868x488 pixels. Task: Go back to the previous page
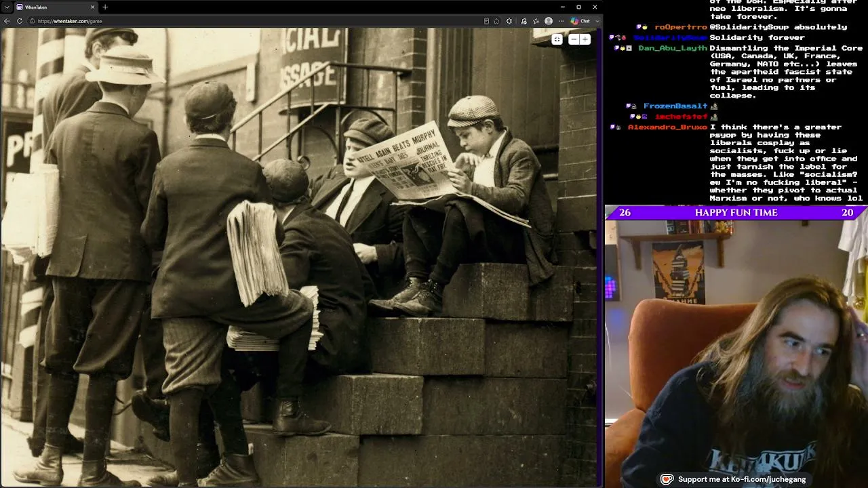(7, 21)
